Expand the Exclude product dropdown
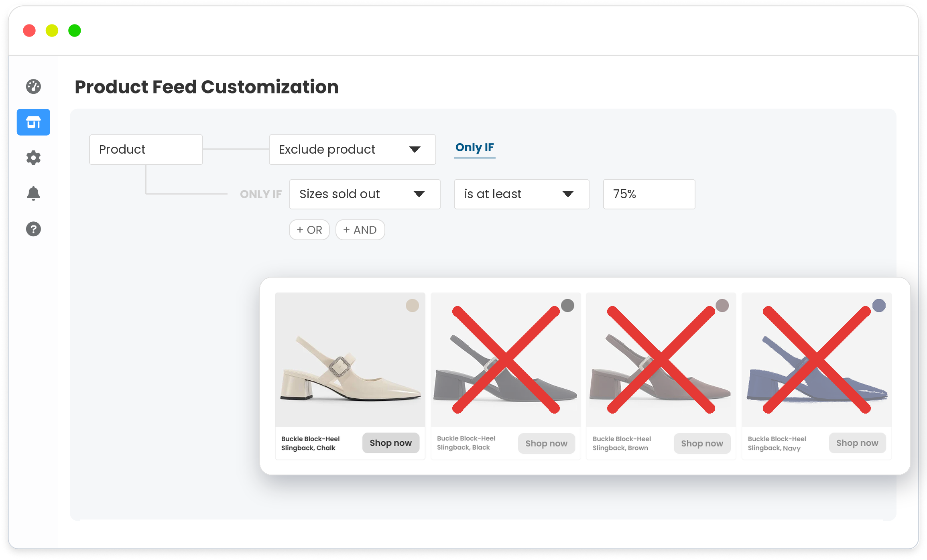 (x=352, y=150)
